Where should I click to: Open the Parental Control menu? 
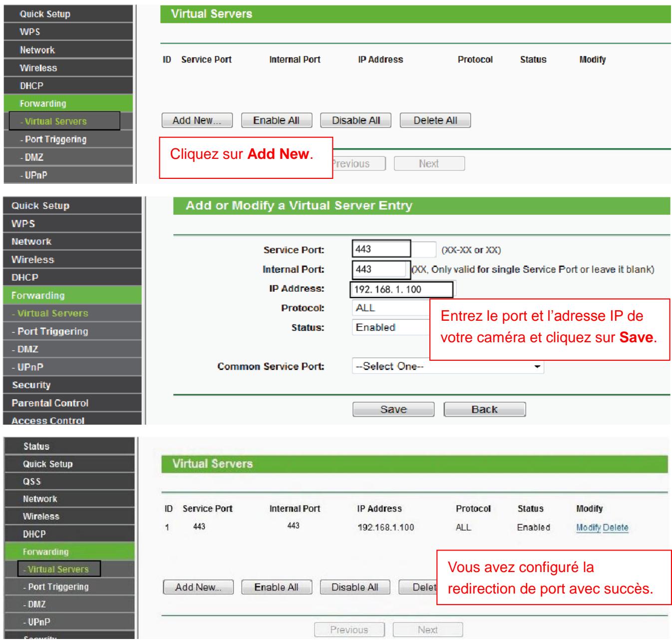pos(72,403)
